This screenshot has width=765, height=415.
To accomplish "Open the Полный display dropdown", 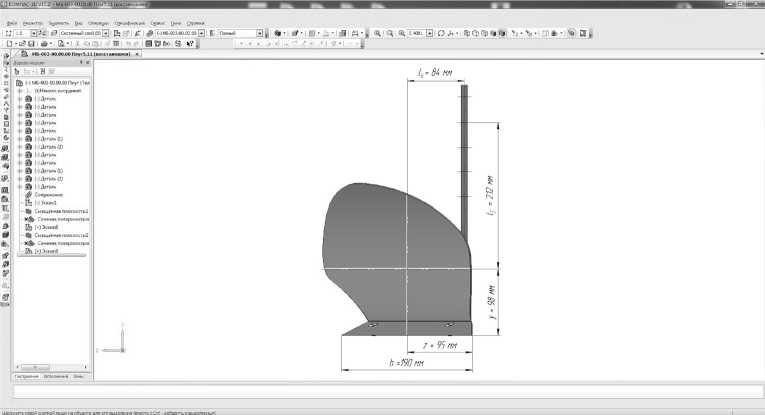I will (260, 33).
